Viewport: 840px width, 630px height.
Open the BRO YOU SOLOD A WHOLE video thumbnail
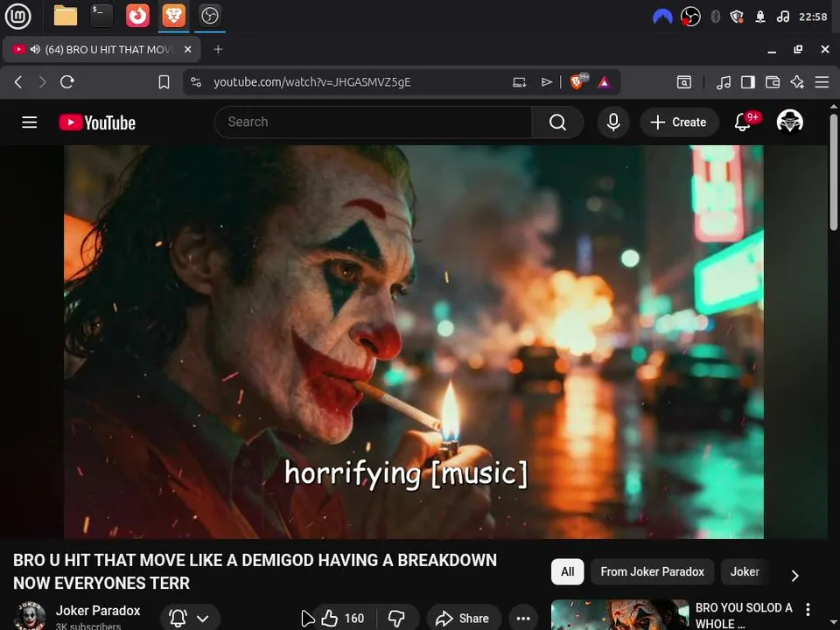click(619, 614)
